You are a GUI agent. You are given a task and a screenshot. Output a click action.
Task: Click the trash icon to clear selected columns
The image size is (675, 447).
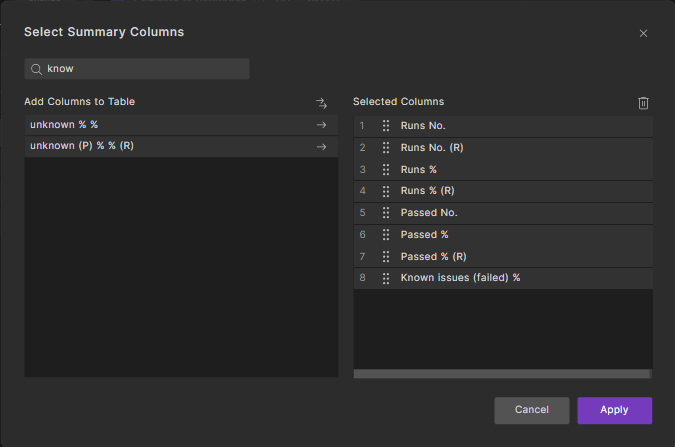click(x=643, y=103)
